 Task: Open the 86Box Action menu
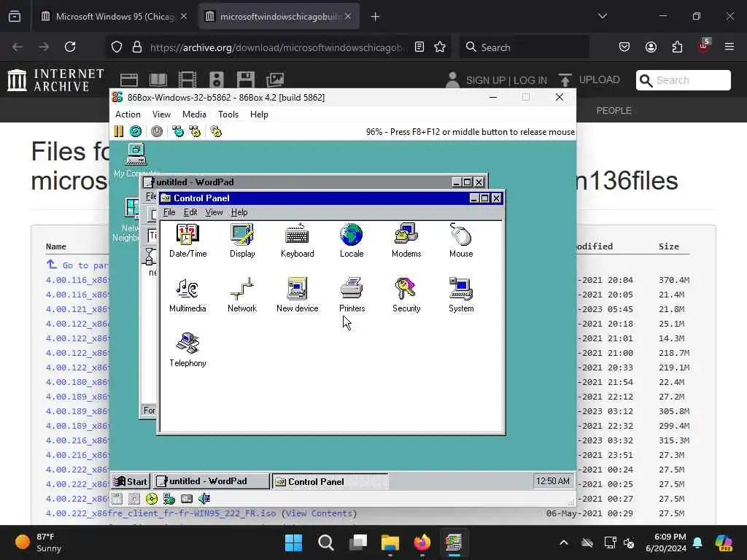pyautogui.click(x=128, y=114)
